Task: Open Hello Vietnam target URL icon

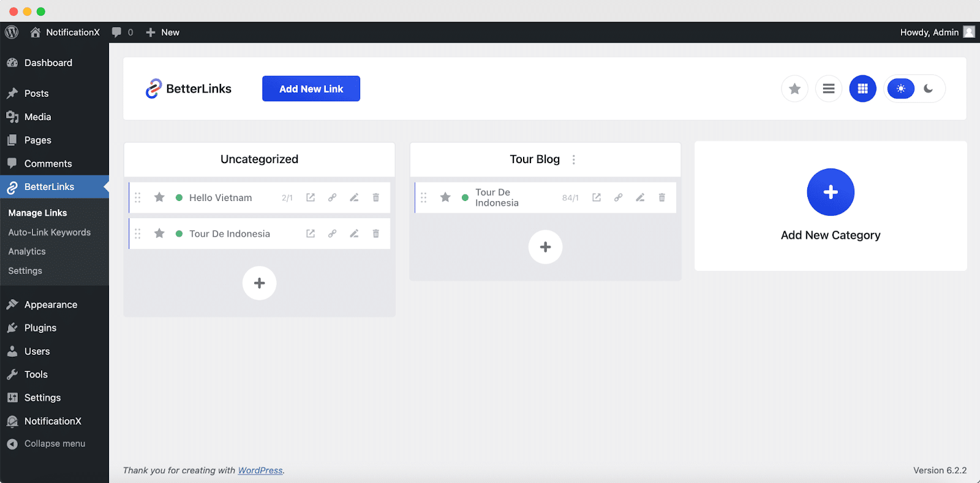Action: [x=311, y=197]
